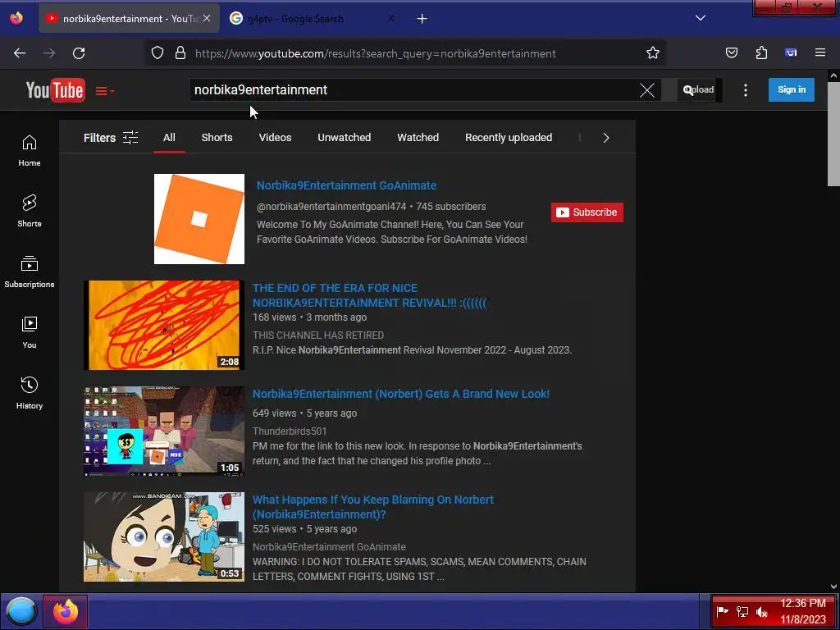The height and width of the screenshot is (630, 840).
Task: Open Thunderbirds501 channel link
Action: click(290, 431)
